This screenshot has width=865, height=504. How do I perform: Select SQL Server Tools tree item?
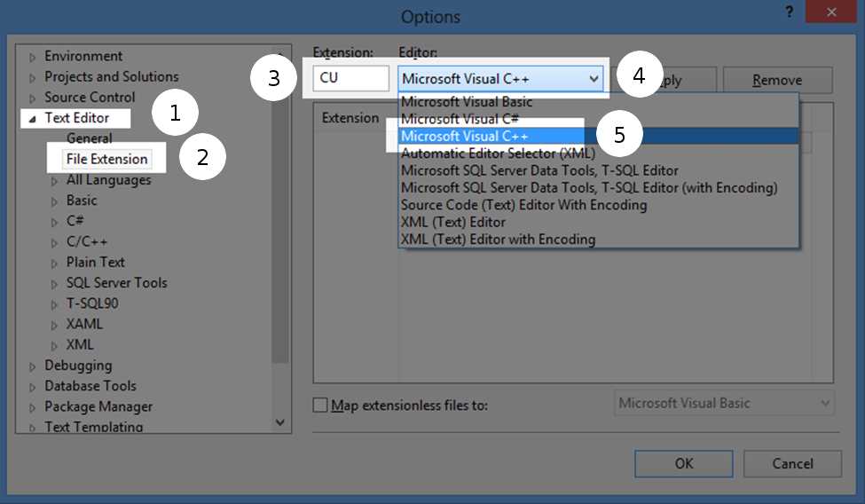click(116, 283)
